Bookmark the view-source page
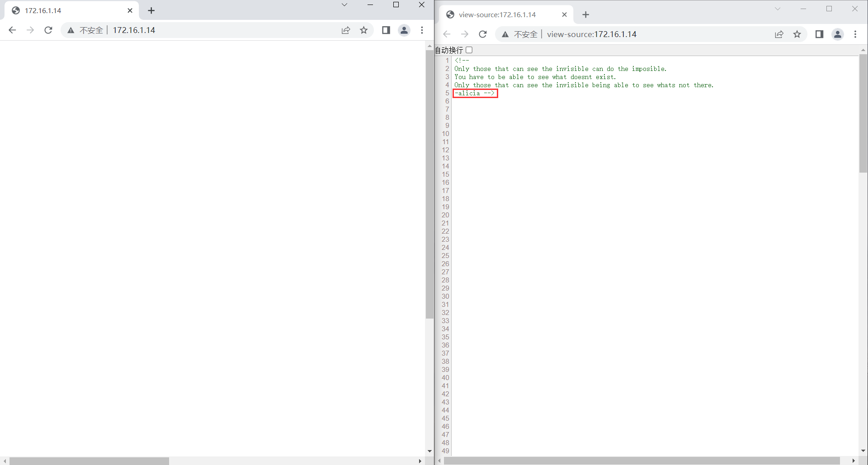Image resolution: width=868 pixels, height=465 pixels. point(797,34)
